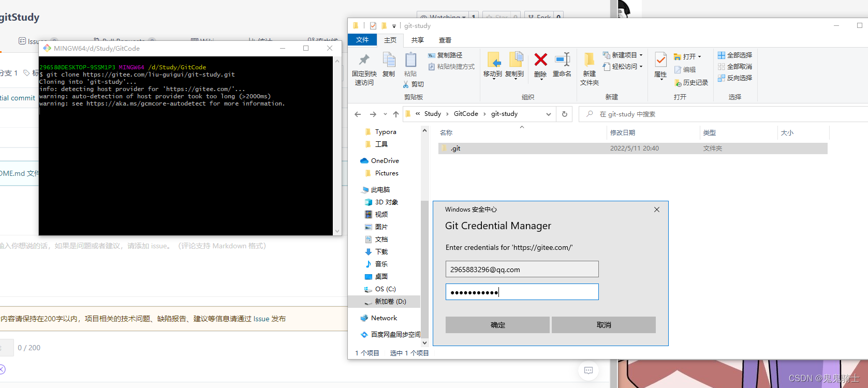The width and height of the screenshot is (868, 388).
Task: Click the comment bubble icon on webpage
Action: tap(589, 370)
